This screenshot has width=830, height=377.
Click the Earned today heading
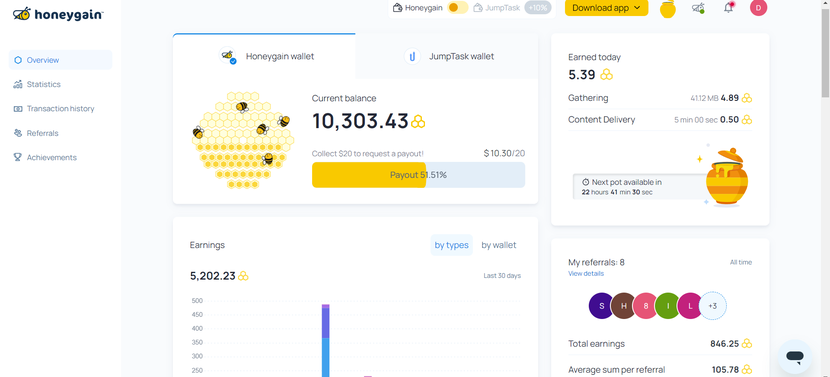[x=594, y=57]
